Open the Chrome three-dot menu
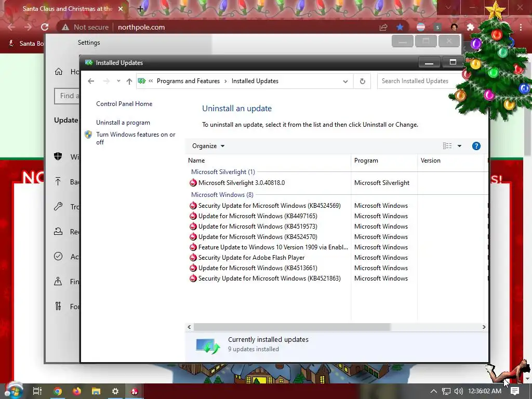This screenshot has width=532, height=399. [x=521, y=27]
